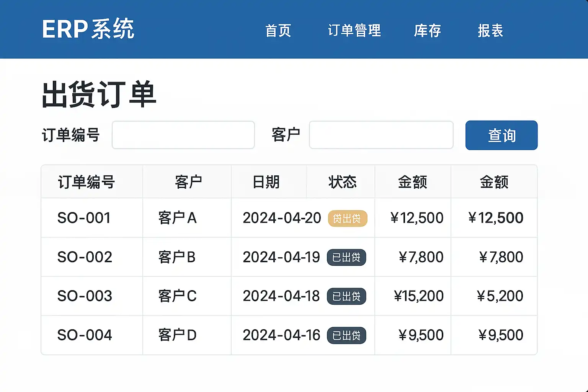Go to 订单管理 in the navigation bar
The image size is (588, 392).
354,31
